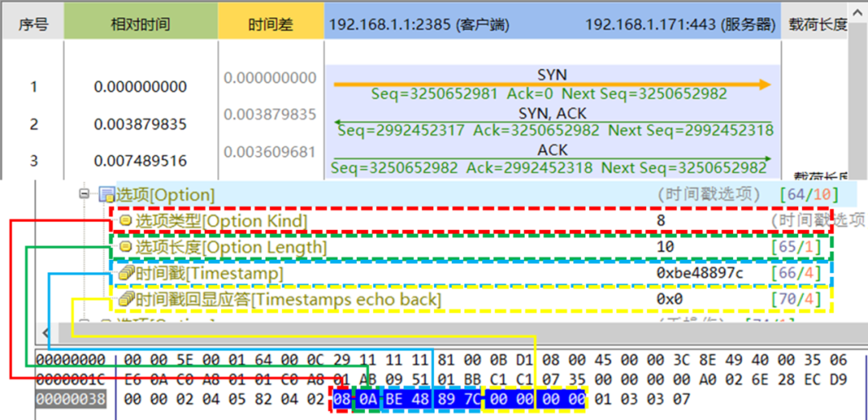868x420 pixels.
Task: Select packet number 2
Action: pyautogui.click(x=34, y=124)
